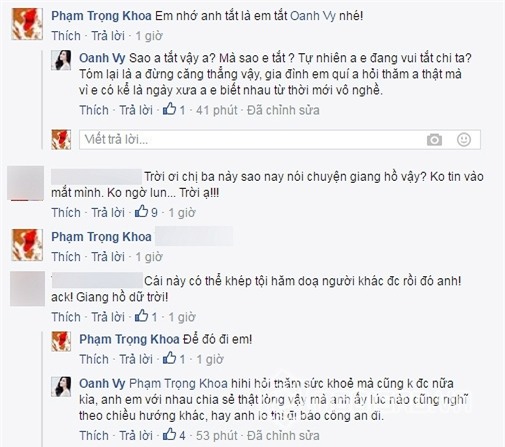Image resolution: width=505 pixels, height=447 pixels.
Task: Click the '53 phút' timestamp on the last reply
Action: 217,435
